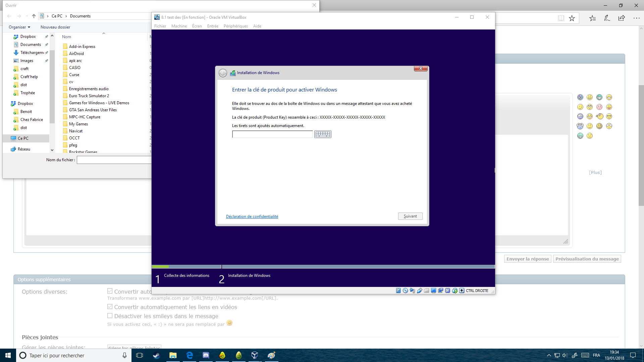Viewport: 644px width, 362px height.
Task: Select Ce PC in the navigation pane
Action: [26, 138]
